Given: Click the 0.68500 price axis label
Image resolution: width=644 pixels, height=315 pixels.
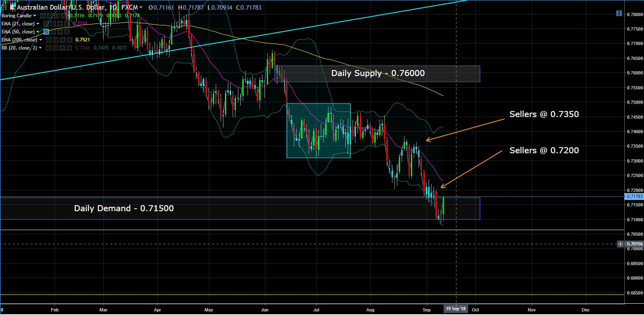Looking at the screenshot, I should 635,293.
